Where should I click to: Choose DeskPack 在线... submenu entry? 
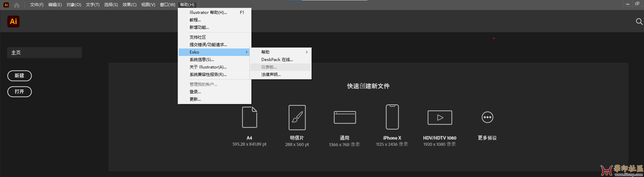[x=281, y=60]
